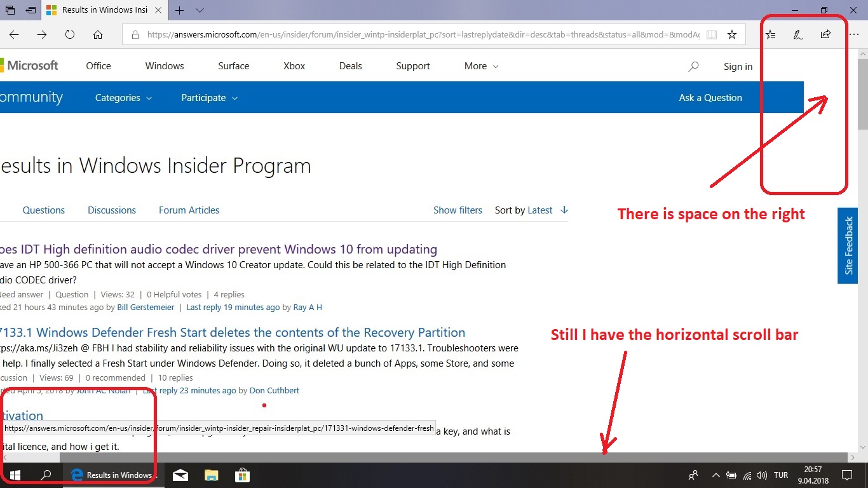Open the Mail app on taskbar
868x488 pixels.
point(180,475)
